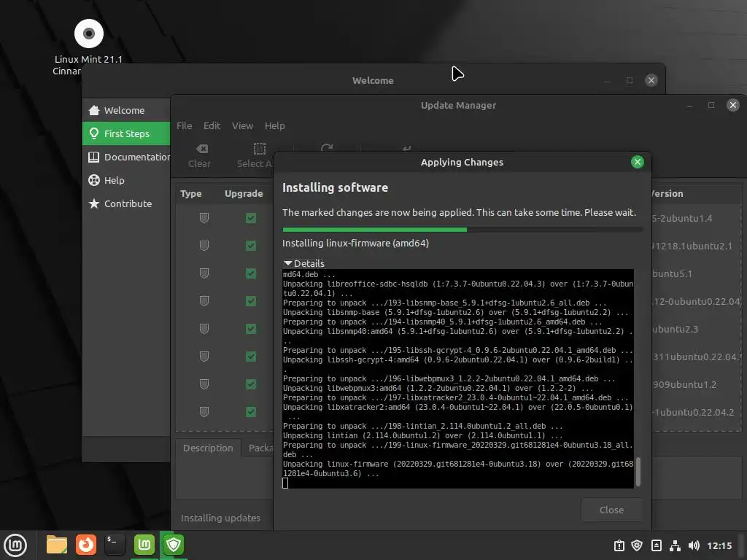This screenshot has height=560, width=747.
Task: Close the Welcome window
Action: [x=651, y=80]
